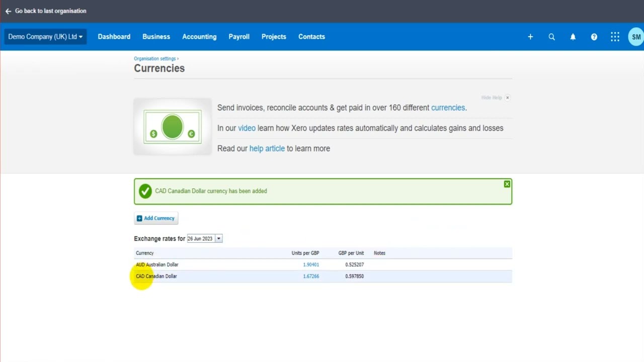The image size is (644, 362).
Task: Open the Contacts menu
Action: (311, 37)
